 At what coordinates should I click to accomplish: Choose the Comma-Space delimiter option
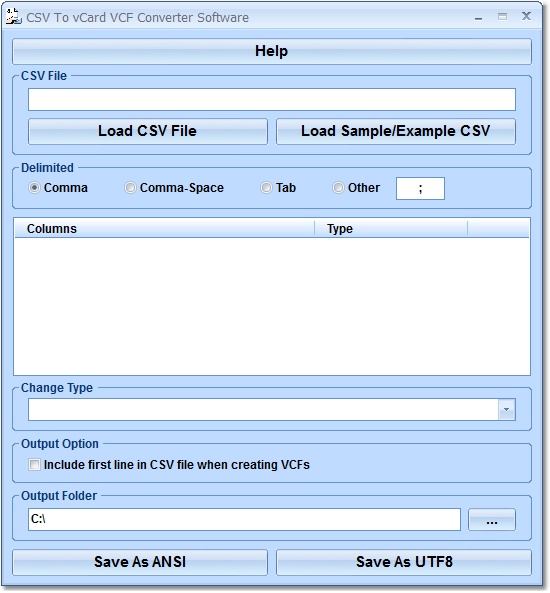130,188
